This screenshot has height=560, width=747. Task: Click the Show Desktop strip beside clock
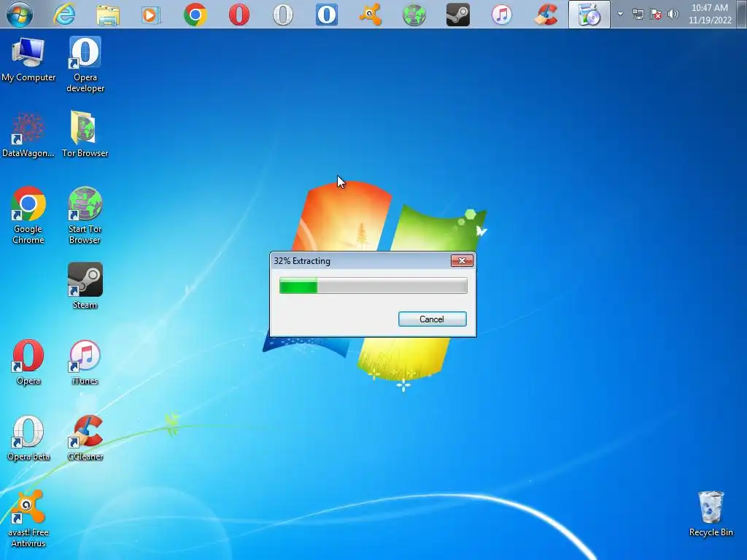click(x=742, y=14)
